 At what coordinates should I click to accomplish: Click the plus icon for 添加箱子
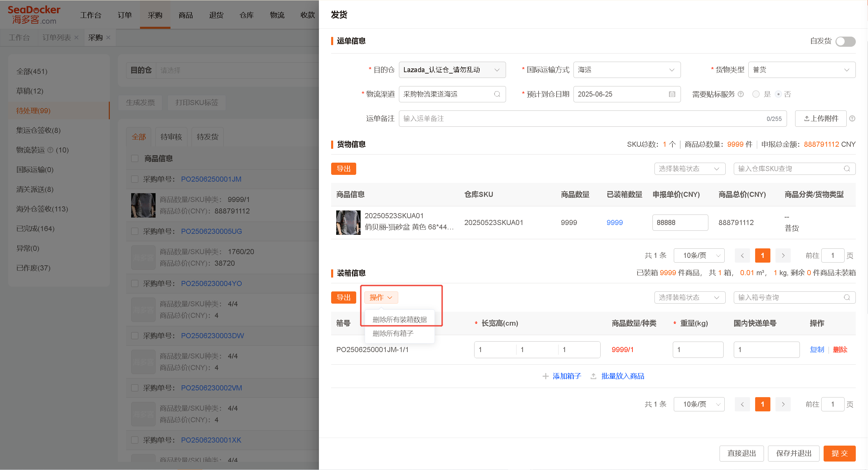(x=546, y=376)
